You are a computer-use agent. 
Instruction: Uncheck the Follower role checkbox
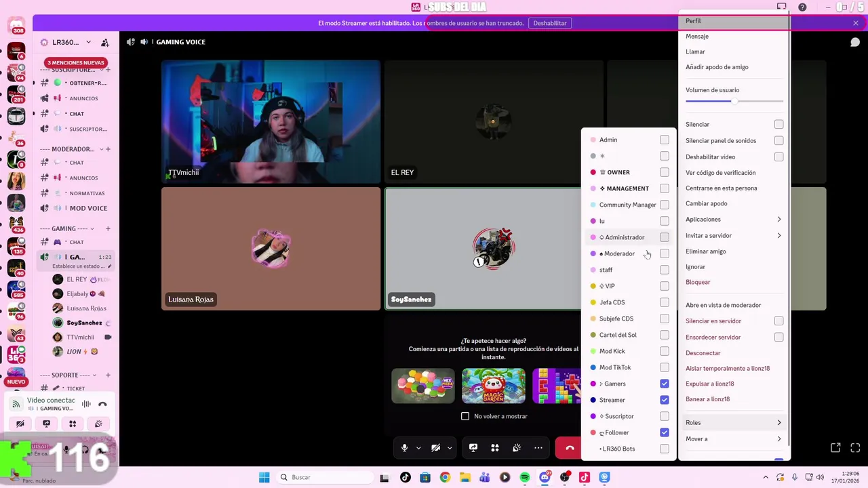click(665, 432)
